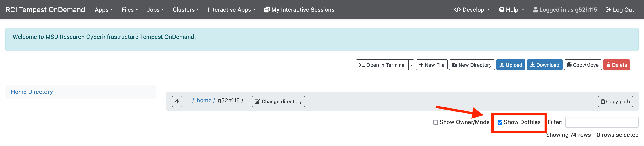
Task: Click the clipboard icon on Copy path
Action: coord(603,101)
